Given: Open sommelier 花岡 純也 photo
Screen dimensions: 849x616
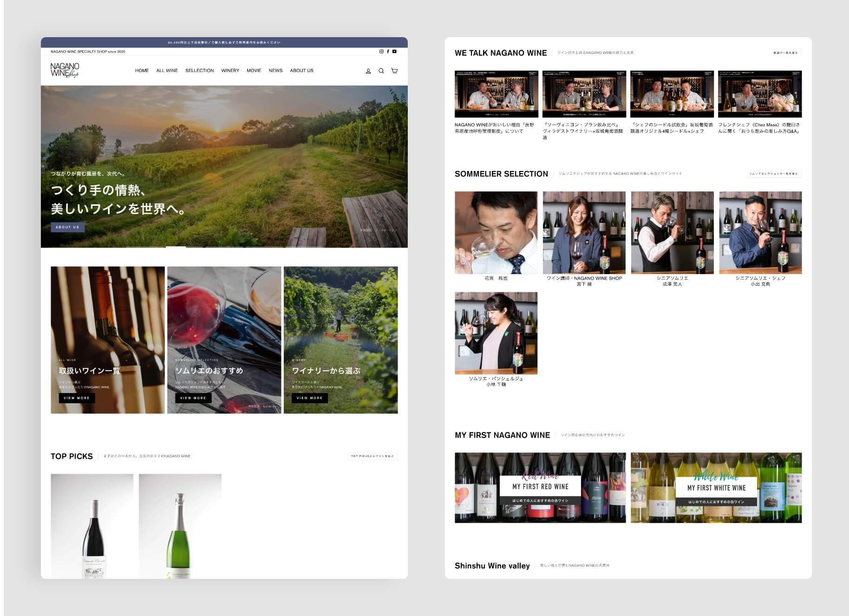Looking at the screenshot, I should pyautogui.click(x=496, y=233).
